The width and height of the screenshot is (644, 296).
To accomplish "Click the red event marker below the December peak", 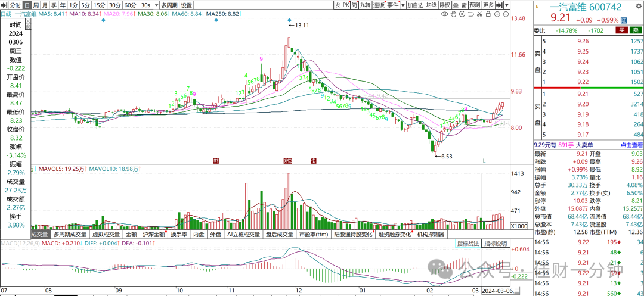I will (x=288, y=160).
